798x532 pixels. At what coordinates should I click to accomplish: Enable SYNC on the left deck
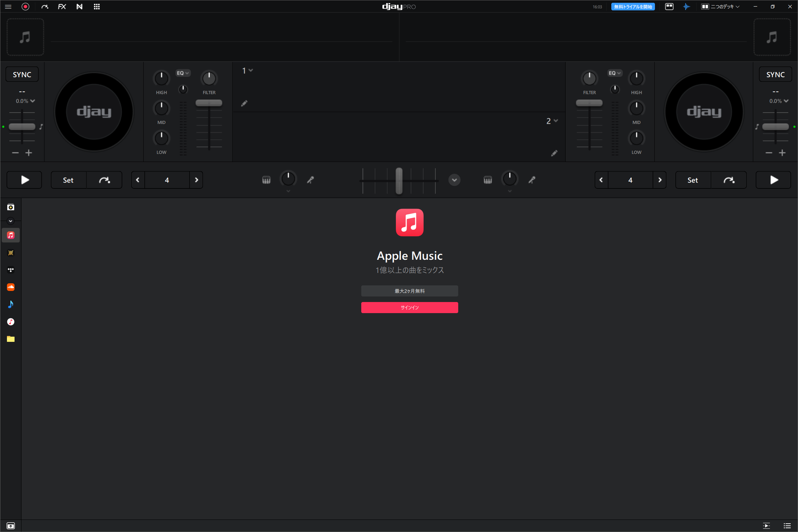(x=22, y=74)
